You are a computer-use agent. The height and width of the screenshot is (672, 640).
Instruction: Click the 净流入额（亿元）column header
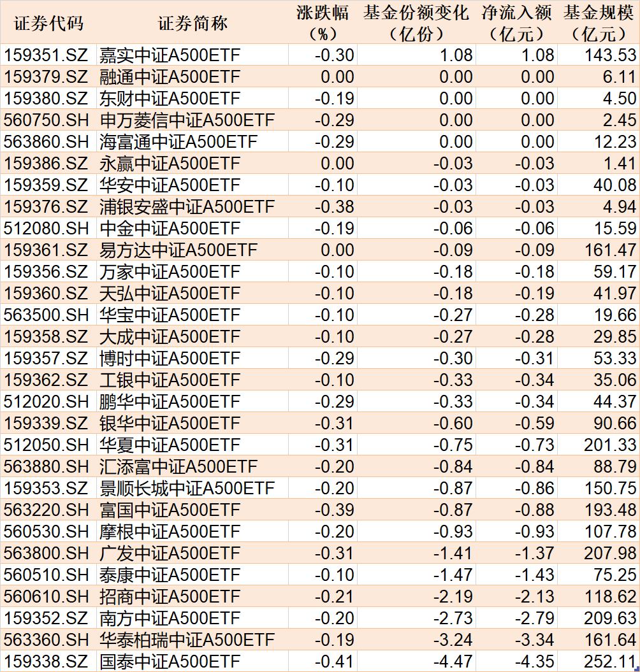[x=517, y=23]
